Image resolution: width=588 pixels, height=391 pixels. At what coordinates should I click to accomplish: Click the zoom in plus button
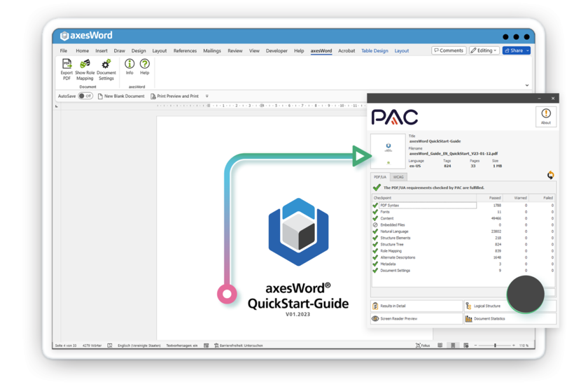click(x=513, y=346)
